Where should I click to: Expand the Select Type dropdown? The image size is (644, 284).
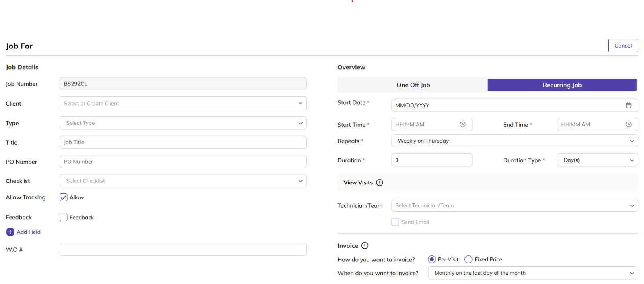point(183,123)
